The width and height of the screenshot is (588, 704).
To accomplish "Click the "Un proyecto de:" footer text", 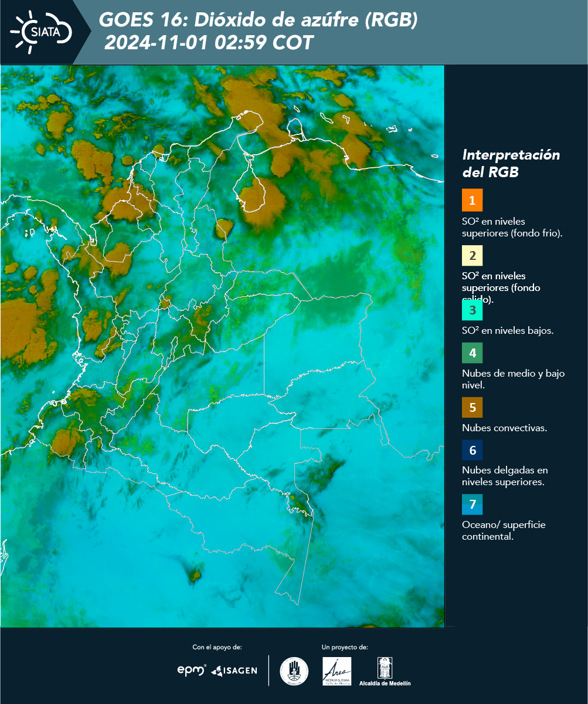I will 345,647.
